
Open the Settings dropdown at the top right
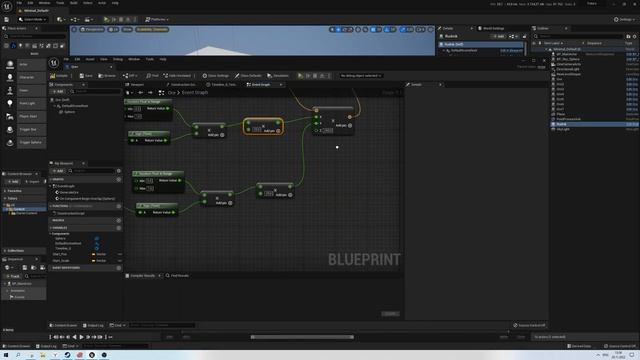click(624, 19)
